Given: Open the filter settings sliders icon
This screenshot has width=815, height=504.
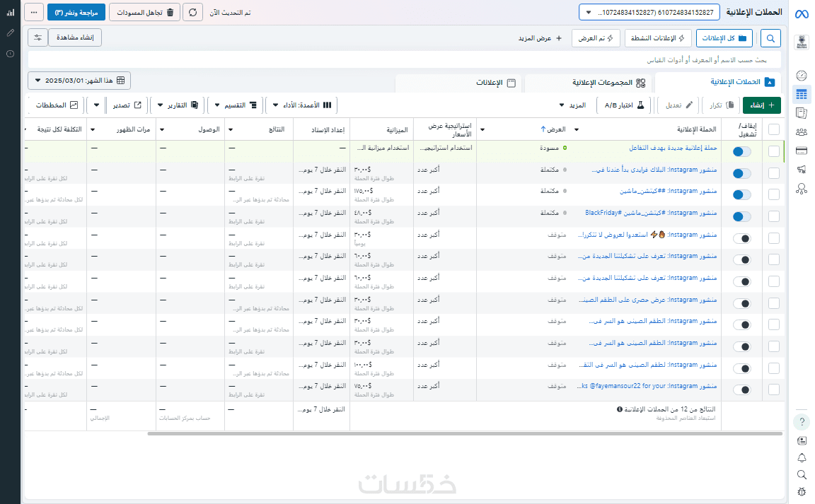Looking at the screenshot, I should click(x=38, y=37).
